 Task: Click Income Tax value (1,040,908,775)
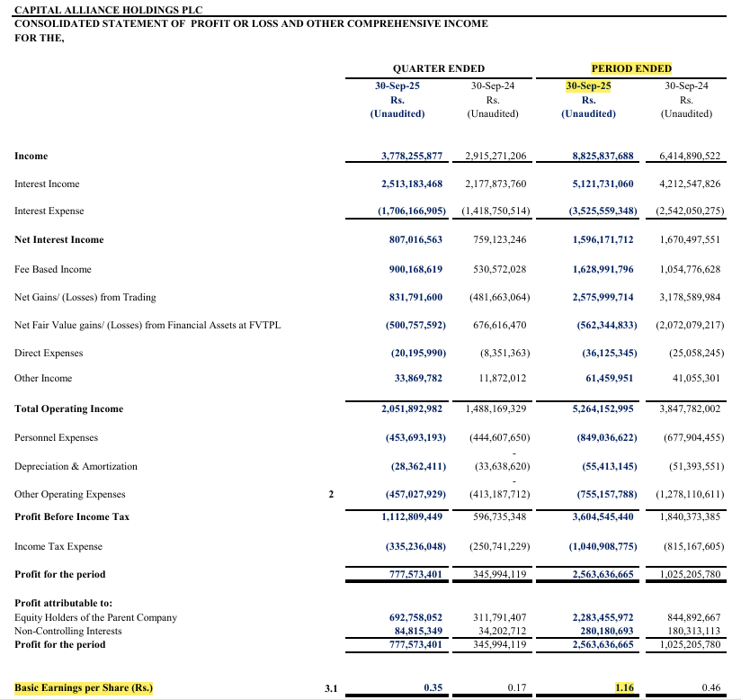pyautogui.click(x=603, y=547)
